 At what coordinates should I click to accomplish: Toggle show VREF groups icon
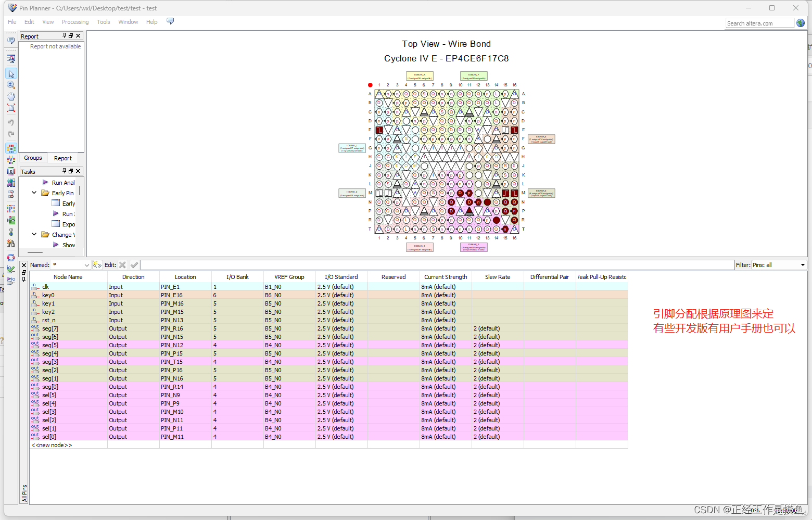[x=11, y=160]
